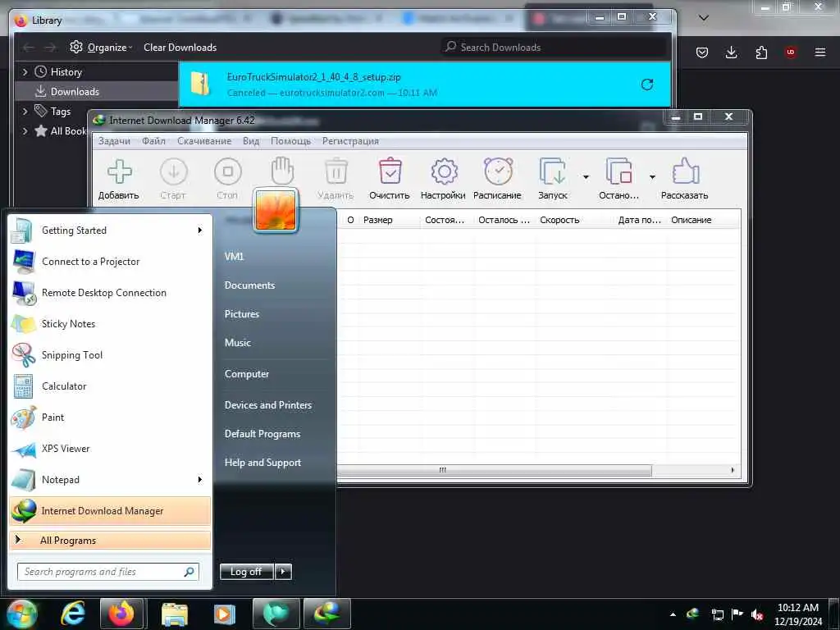The width and height of the screenshot is (840, 630).
Task: Click the Добавить (Add URL) toolbar icon
Action: (x=119, y=172)
